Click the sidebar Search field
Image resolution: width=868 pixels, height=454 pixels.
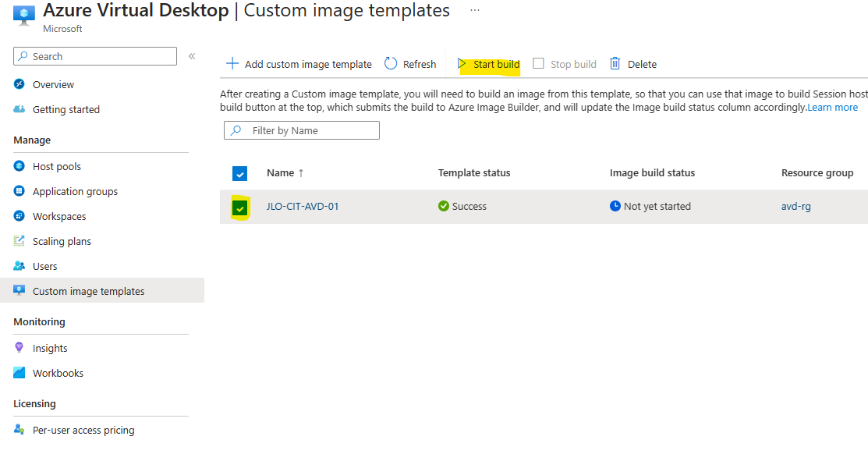click(95, 56)
